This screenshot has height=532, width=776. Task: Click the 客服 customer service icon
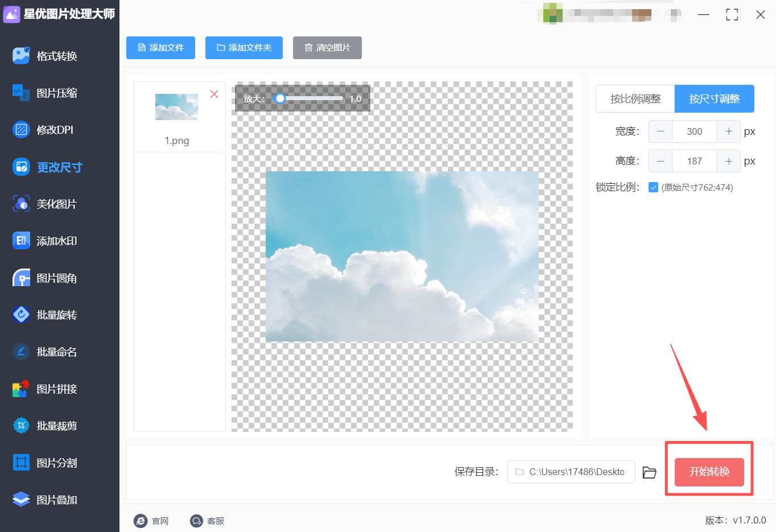[x=196, y=521]
